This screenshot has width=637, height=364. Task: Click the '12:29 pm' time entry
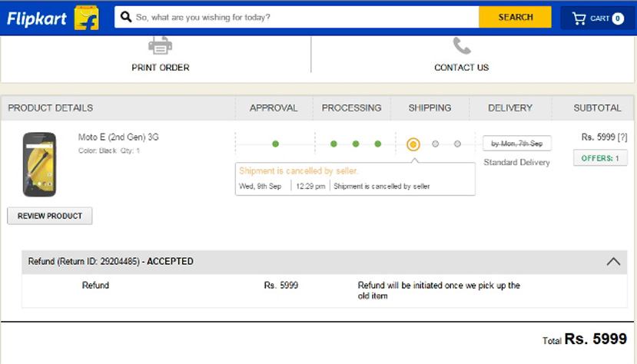(310, 187)
